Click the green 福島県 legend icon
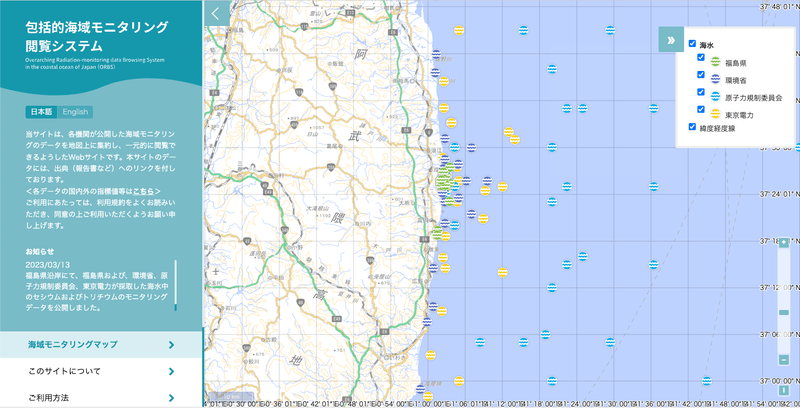 [x=715, y=62]
